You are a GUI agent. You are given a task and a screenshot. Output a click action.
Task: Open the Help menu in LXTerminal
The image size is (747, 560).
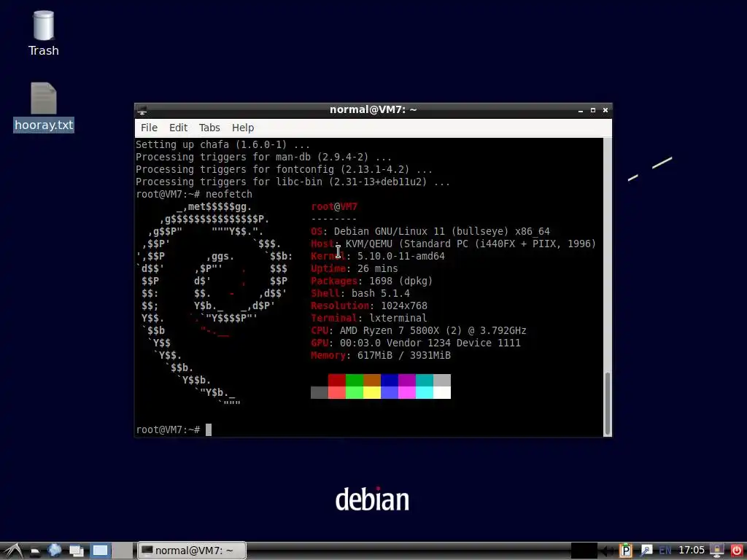pos(242,128)
